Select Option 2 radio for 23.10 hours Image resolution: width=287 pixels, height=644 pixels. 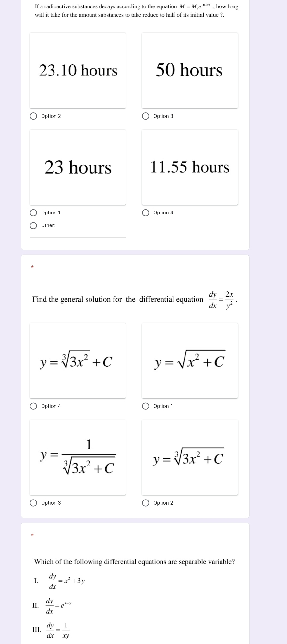(x=33, y=116)
